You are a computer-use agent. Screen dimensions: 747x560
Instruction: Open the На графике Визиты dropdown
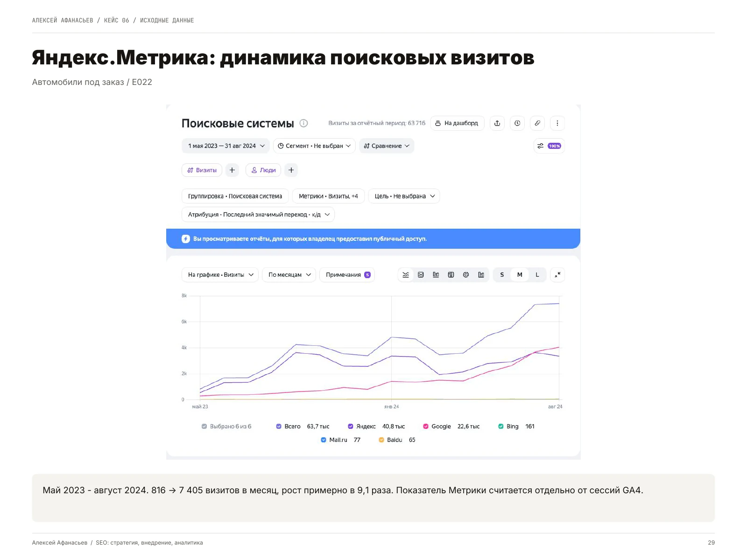pos(220,275)
